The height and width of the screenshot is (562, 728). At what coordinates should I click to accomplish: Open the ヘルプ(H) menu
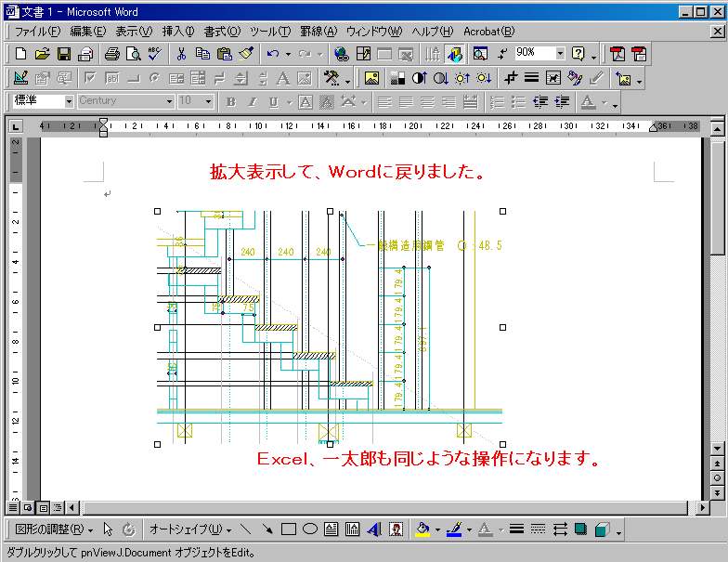pyautogui.click(x=433, y=32)
